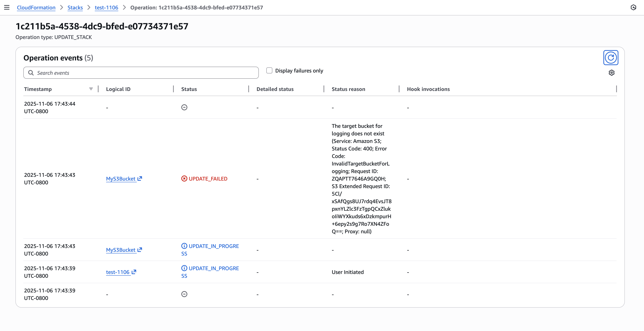Click the UPDATE_FAILED error icon for MyS3Bucket
Viewport: 644px width, 331px height.
point(184,178)
